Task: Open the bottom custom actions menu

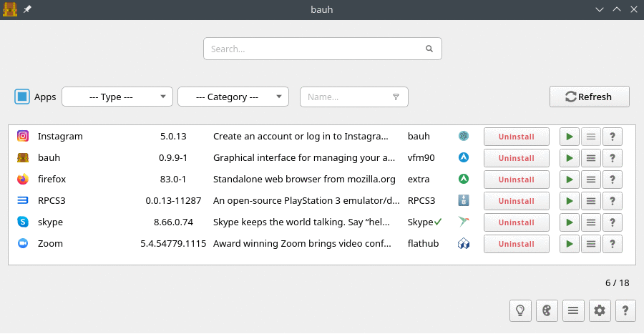Action: [572, 310]
